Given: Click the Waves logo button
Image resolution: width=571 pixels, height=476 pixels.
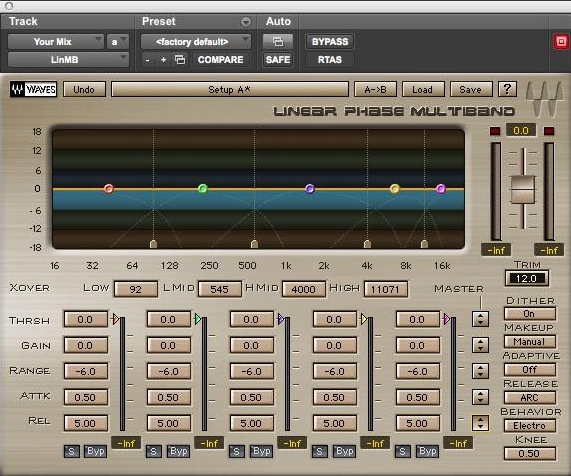Looking at the screenshot, I should coord(34,89).
